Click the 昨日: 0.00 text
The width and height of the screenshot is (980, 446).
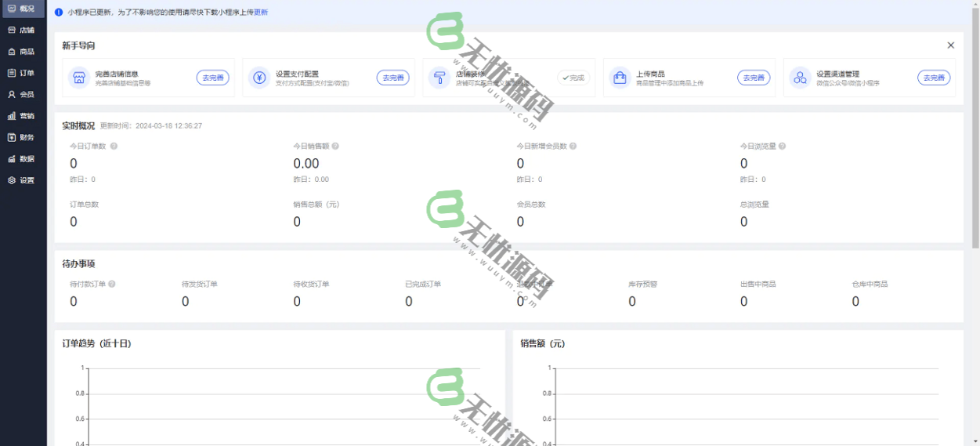pyautogui.click(x=311, y=179)
